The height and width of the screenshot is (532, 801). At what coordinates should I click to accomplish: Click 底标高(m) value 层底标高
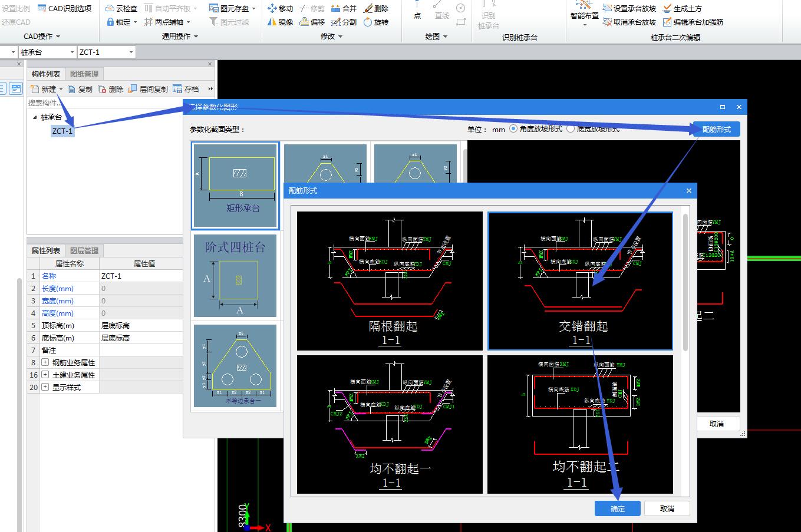pos(141,338)
